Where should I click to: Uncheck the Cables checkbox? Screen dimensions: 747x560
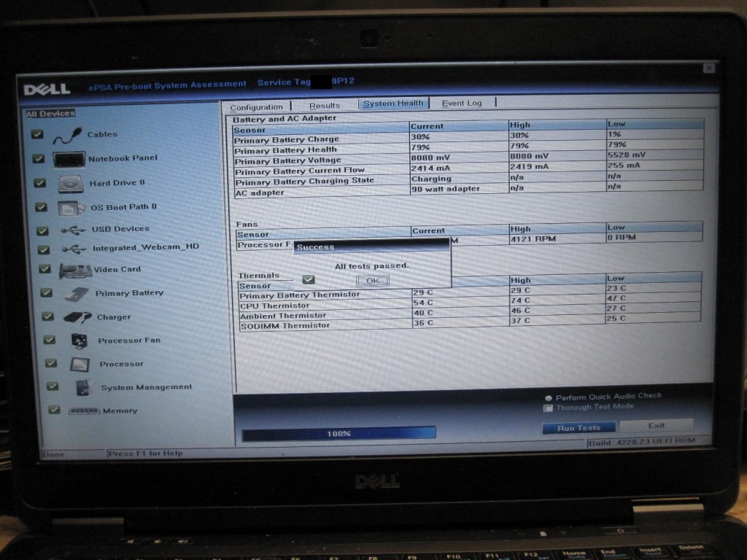click(x=37, y=134)
